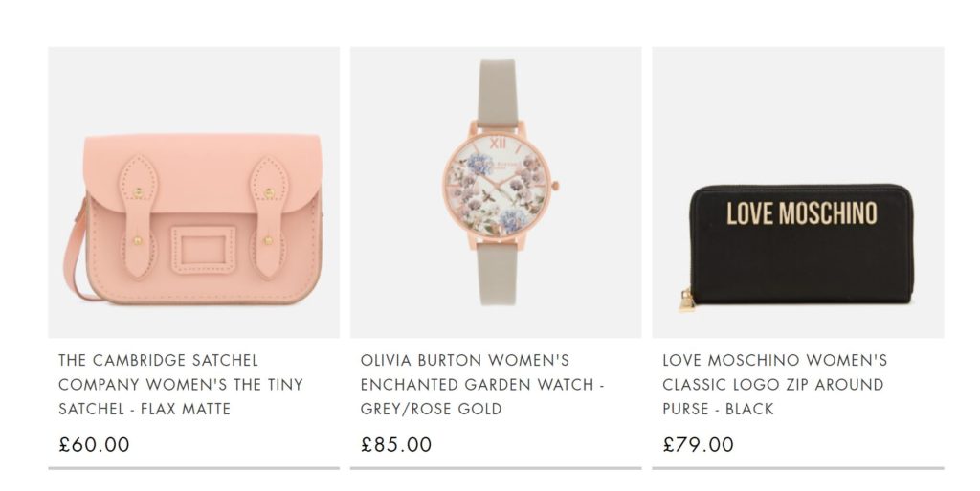Open the Olivia Burton watch product image
The image size is (980, 491).
[496, 192]
